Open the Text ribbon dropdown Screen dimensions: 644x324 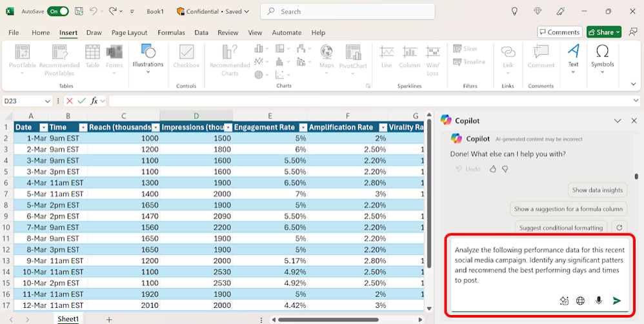pyautogui.click(x=574, y=59)
